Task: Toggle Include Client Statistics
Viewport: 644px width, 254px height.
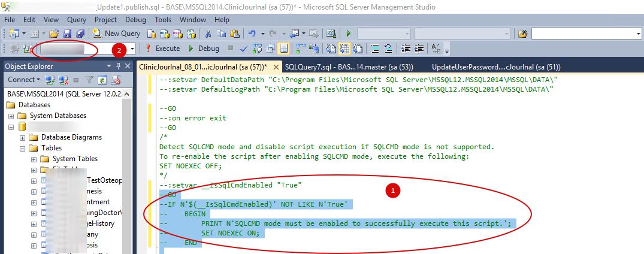Action: [313, 49]
